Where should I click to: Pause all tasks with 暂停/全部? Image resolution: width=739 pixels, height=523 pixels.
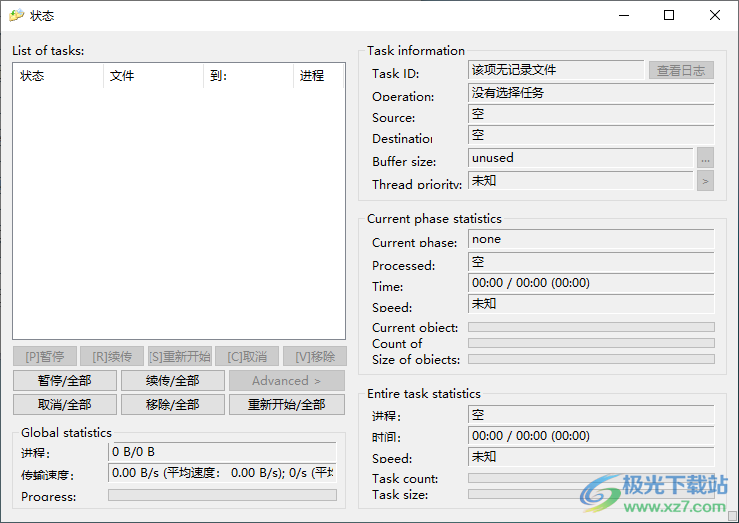coord(65,380)
